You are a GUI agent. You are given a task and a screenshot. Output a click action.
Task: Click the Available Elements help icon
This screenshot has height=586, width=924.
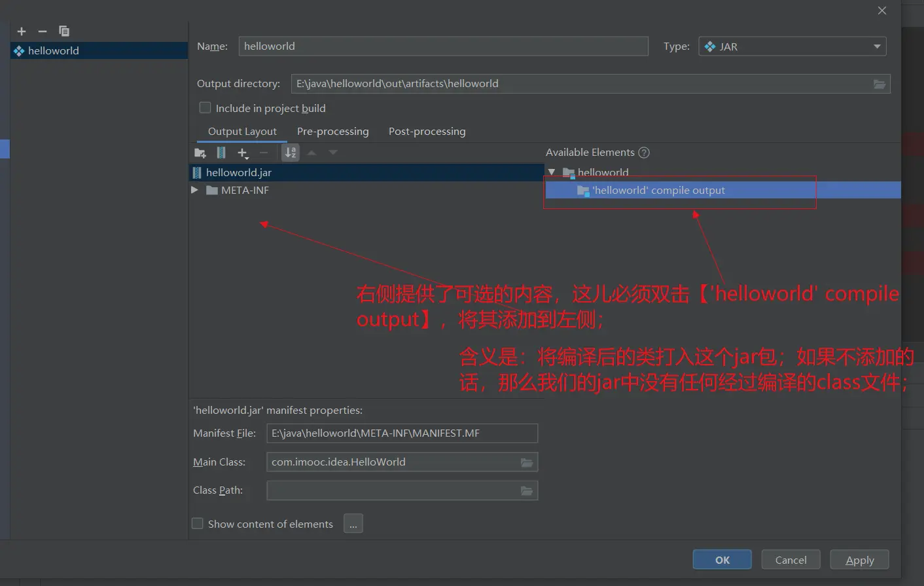tap(644, 153)
